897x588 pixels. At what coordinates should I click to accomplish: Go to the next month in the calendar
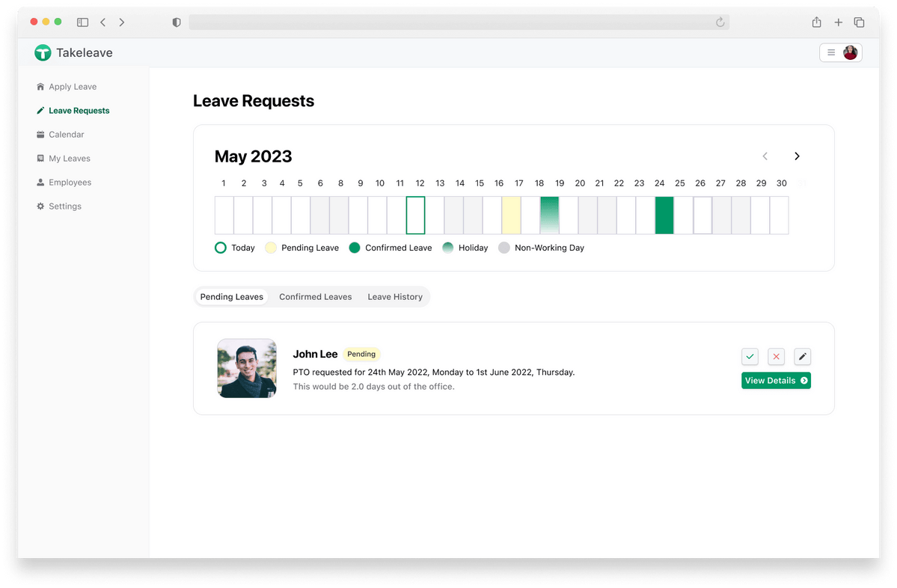click(797, 156)
